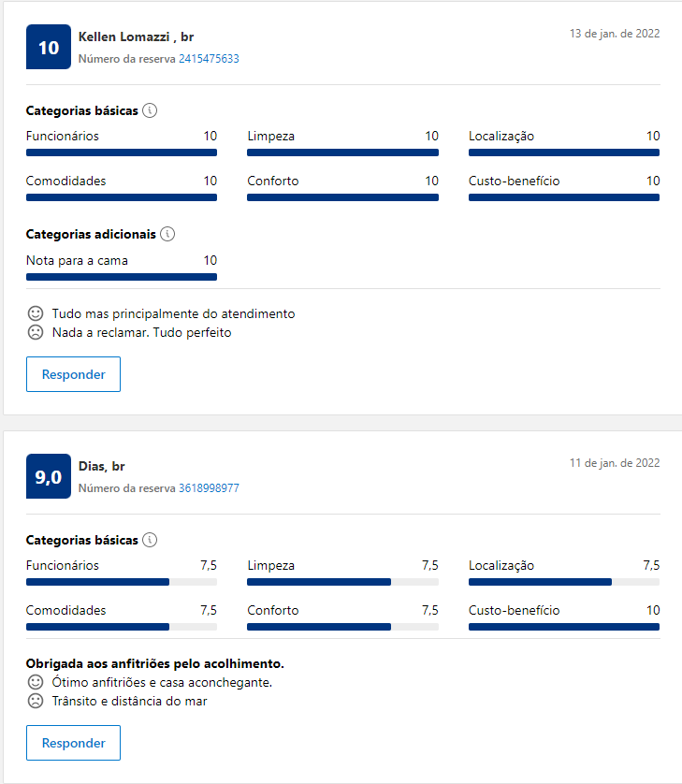This screenshot has width=682, height=784.
Task: Click the Nota para a cama rating bar
Action: [122, 277]
